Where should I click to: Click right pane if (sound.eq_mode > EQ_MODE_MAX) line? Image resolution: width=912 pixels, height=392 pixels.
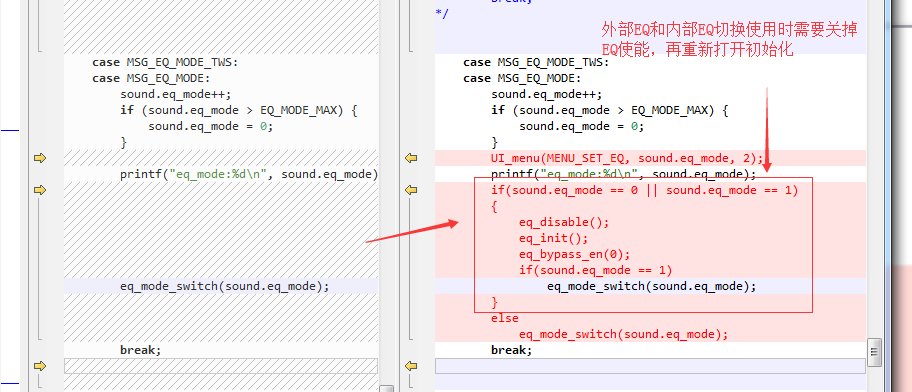coord(610,110)
